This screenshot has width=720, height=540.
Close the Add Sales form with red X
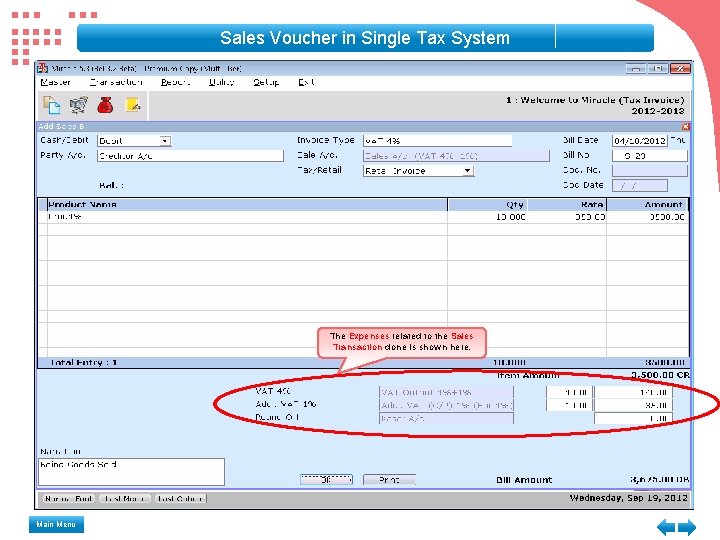tap(686, 126)
